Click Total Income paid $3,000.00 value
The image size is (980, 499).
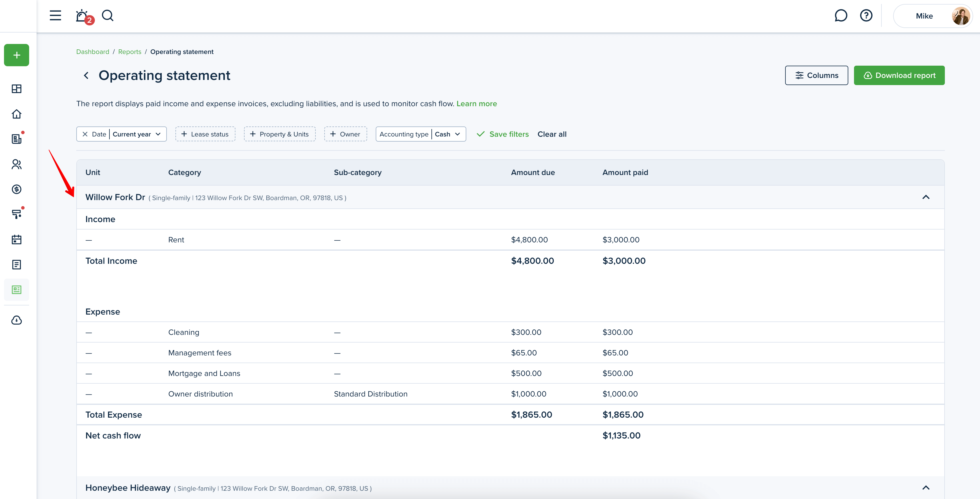pos(624,261)
